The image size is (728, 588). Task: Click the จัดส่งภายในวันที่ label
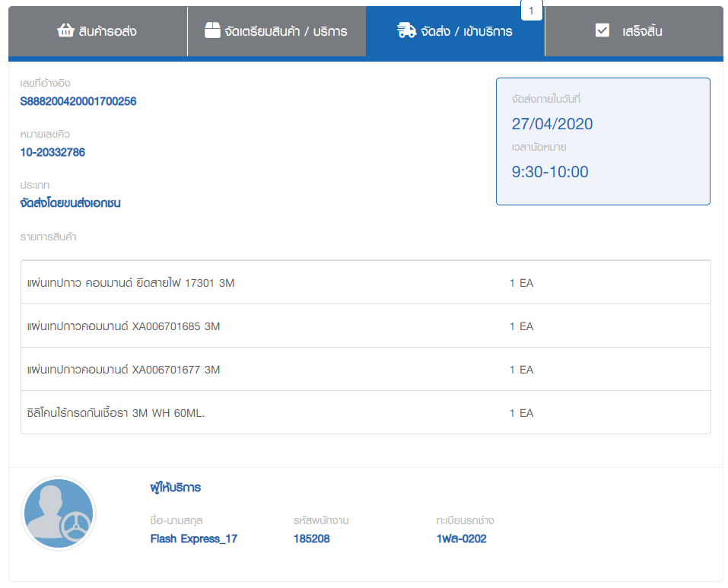click(546, 99)
